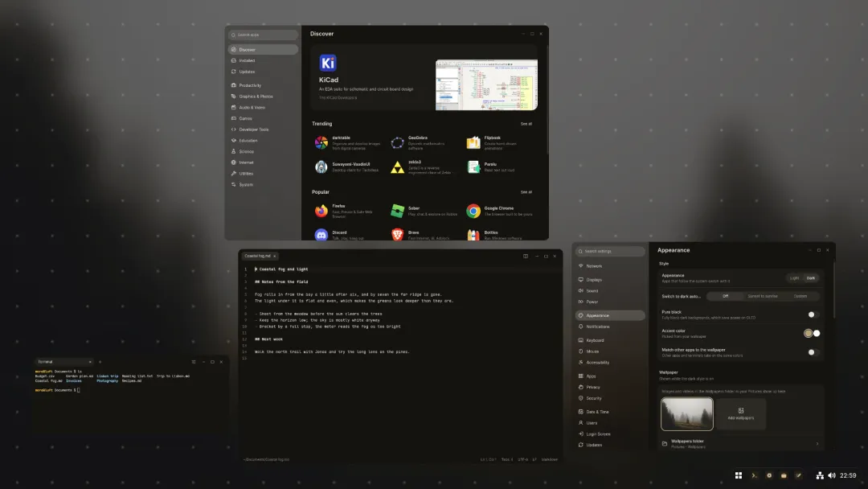Image resolution: width=868 pixels, height=489 pixels.
Task: Click See all next to Popular
Action: point(526,192)
